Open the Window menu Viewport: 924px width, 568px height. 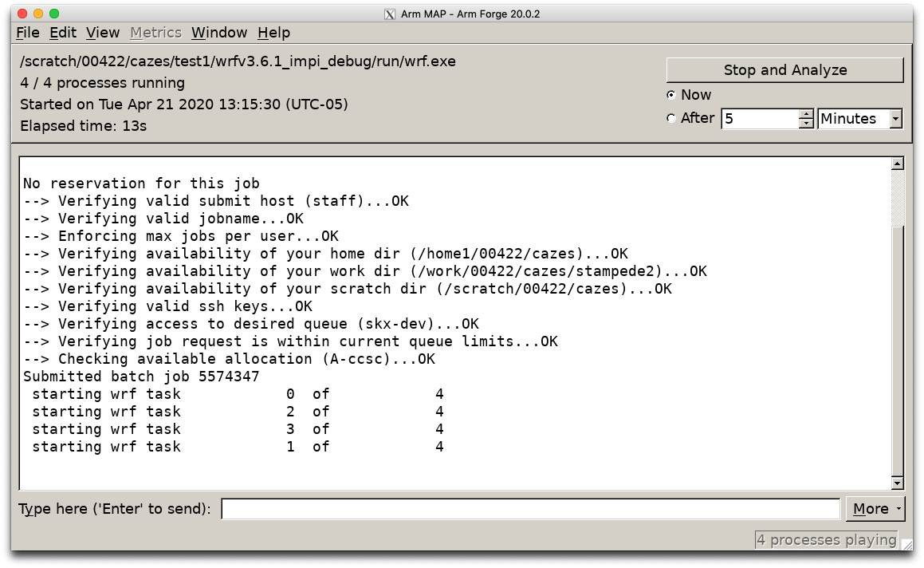pyautogui.click(x=219, y=33)
